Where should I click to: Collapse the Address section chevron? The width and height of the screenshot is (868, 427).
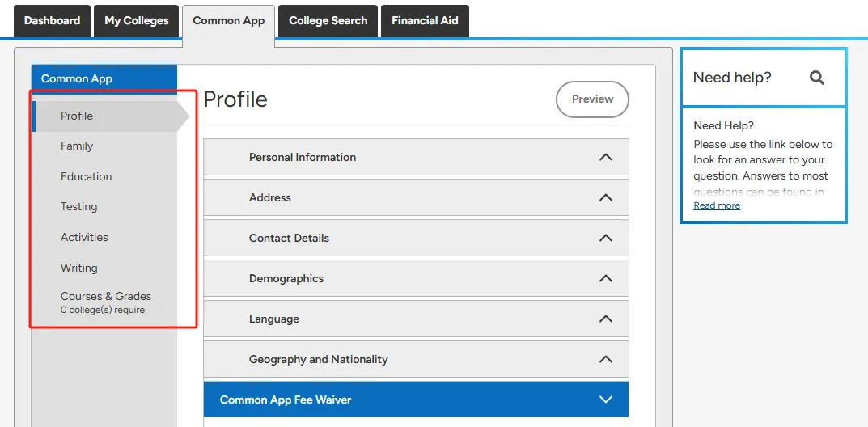click(x=605, y=197)
